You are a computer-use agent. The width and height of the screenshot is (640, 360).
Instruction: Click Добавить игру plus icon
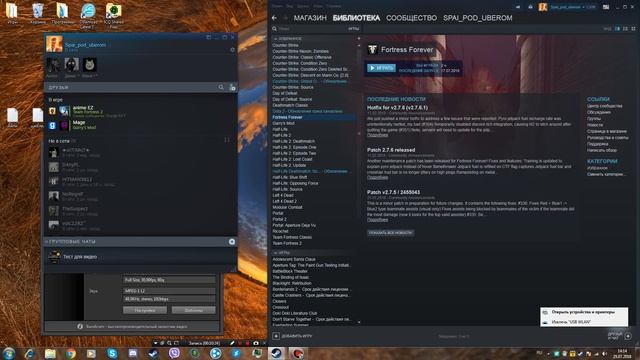(x=276, y=336)
